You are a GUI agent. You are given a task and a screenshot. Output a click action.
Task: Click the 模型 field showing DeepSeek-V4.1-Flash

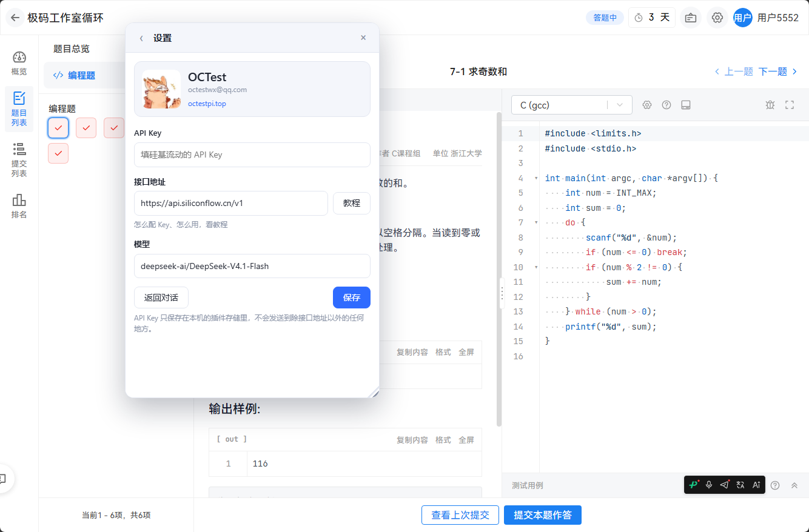[x=252, y=266]
